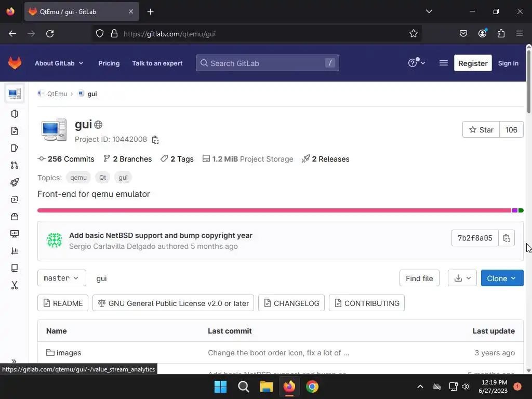Screen dimensions: 532x399
Task: Open Project information in the sidebar
Action: 15,114
